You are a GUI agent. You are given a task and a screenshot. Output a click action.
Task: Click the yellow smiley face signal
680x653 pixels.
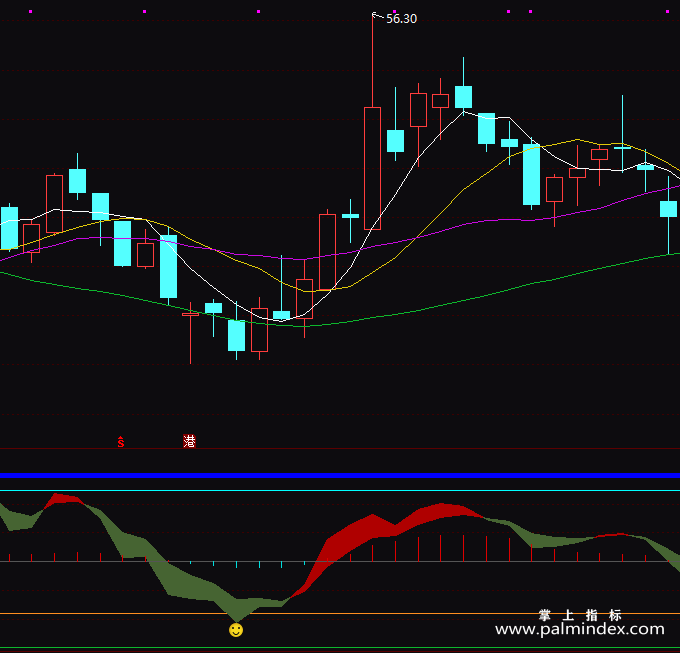[x=236, y=630]
